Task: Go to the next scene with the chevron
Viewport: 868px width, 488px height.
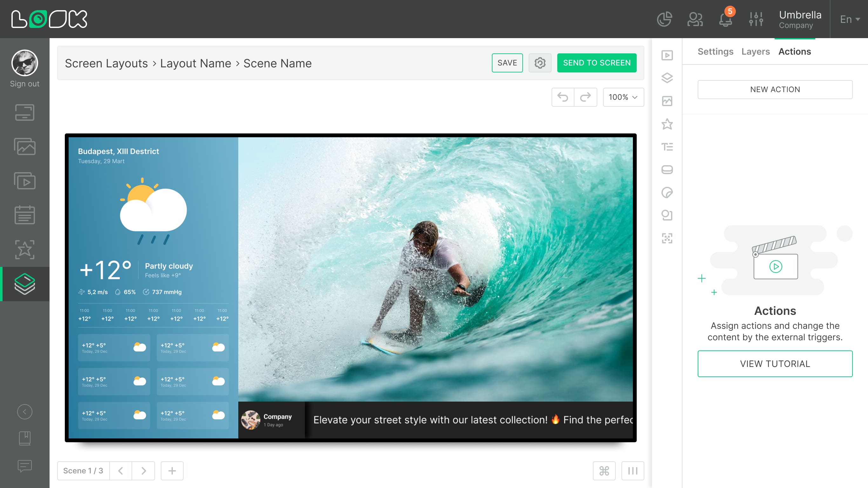Action: pos(143,471)
